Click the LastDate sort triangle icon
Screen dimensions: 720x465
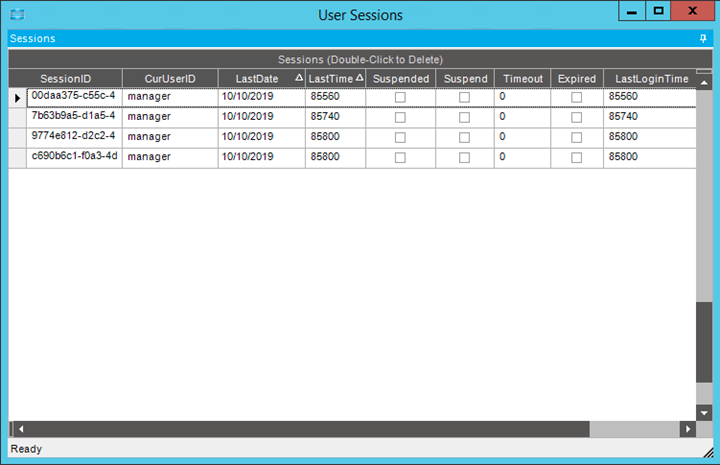(x=299, y=78)
